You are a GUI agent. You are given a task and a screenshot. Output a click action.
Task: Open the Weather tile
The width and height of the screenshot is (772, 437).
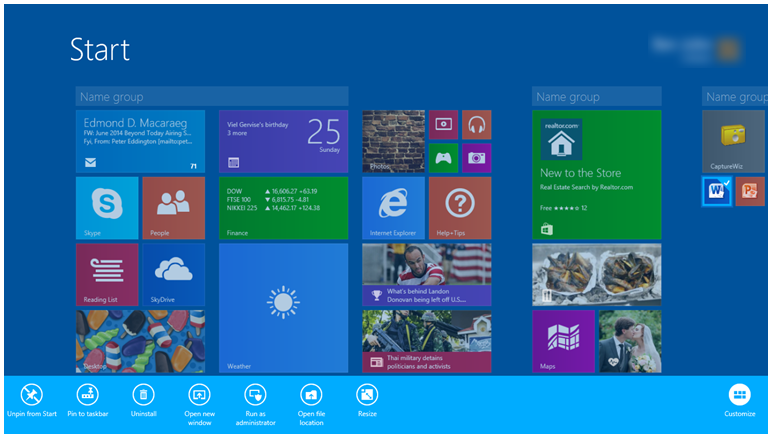click(x=283, y=307)
